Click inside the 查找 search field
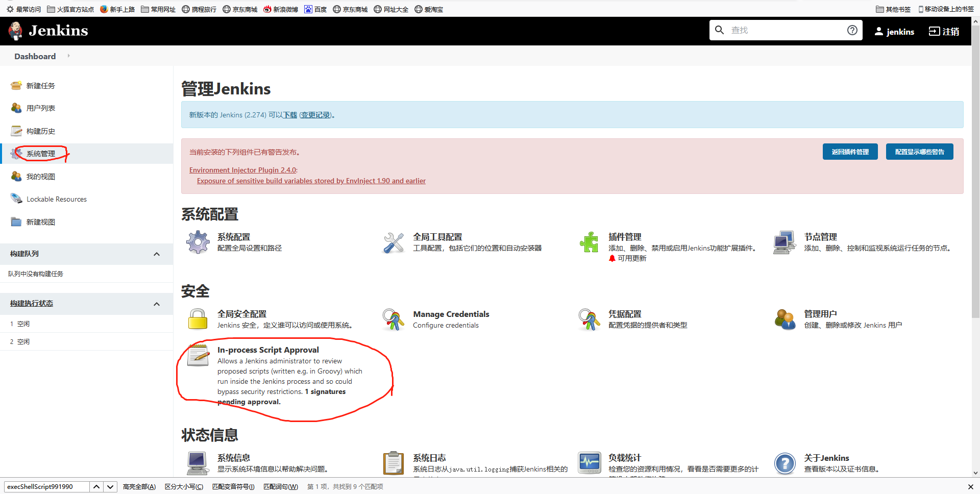Screen dimensions: 980x494 click(786, 30)
